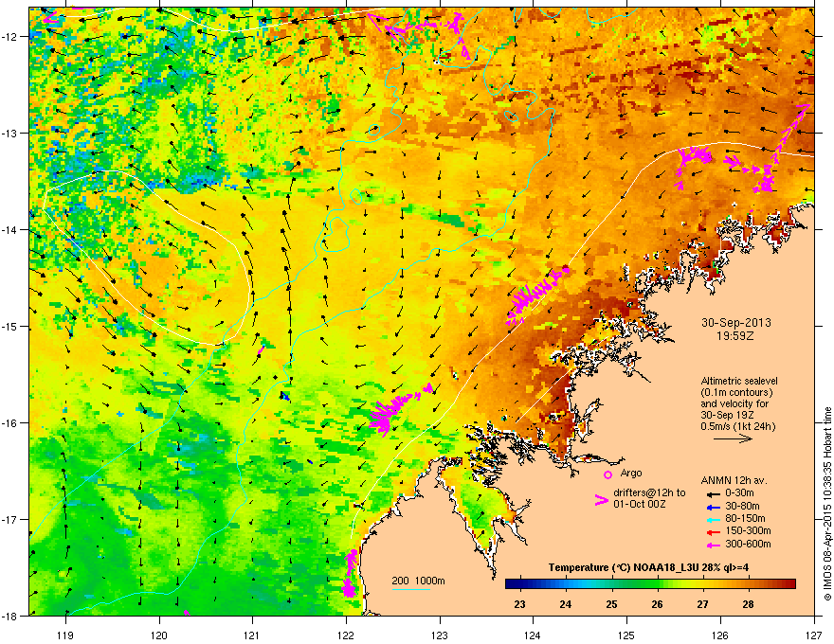Click the 24 tick label under color bar
Image resolution: width=834 pixels, height=644 pixels.
(566, 604)
